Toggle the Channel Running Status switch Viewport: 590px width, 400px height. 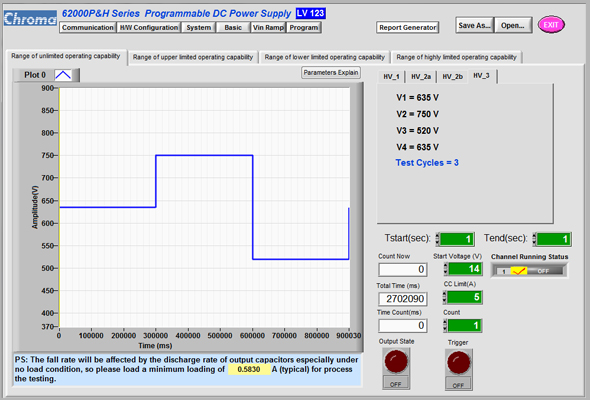click(529, 271)
